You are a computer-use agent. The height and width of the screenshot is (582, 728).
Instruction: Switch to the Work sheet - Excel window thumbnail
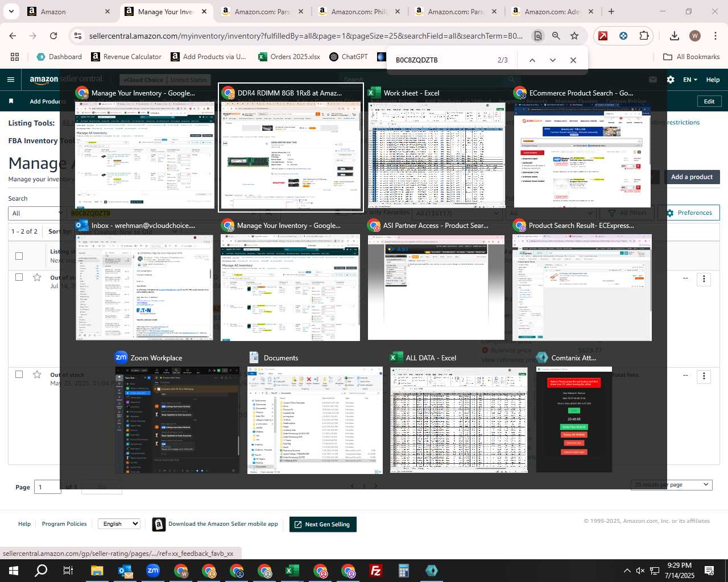[x=437, y=148]
